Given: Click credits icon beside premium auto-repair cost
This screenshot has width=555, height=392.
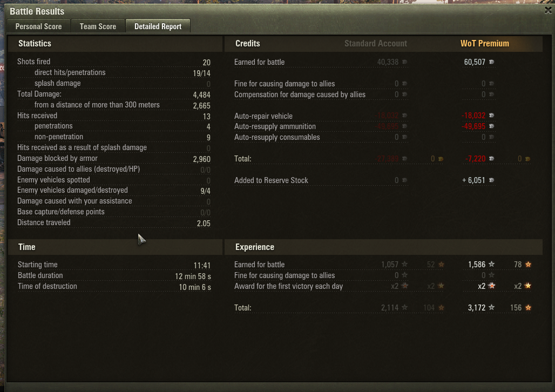Looking at the screenshot, I should pos(492,116).
